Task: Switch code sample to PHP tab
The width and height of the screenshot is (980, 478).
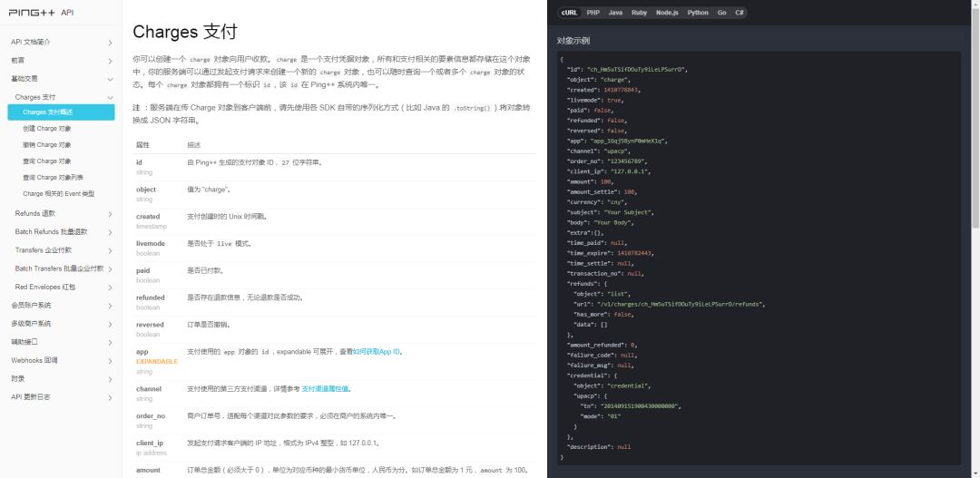Action: tap(593, 13)
